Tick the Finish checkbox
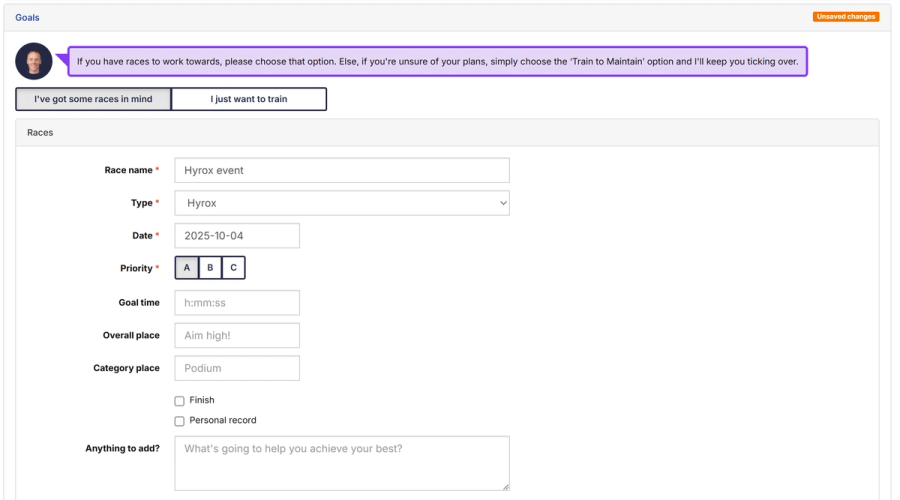This screenshot has height=500, width=900. coord(180,401)
